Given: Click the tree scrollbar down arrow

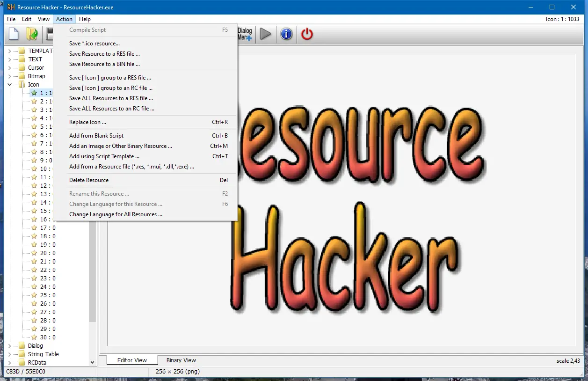Looking at the screenshot, I should [92, 362].
